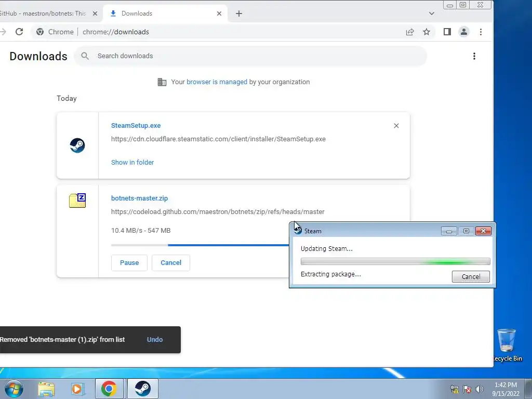Open the Recycle Bin on the desktop
The height and width of the screenshot is (399, 532).
click(507, 345)
